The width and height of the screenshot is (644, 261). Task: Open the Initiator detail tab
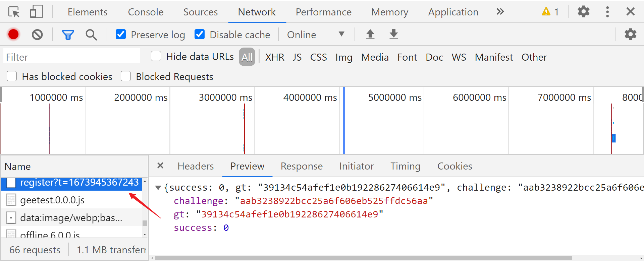pos(356,166)
